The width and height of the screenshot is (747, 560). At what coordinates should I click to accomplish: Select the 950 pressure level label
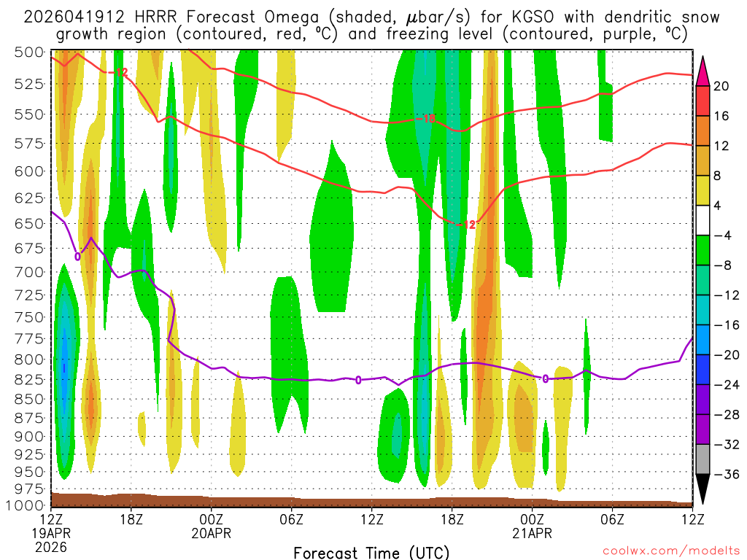coord(29,472)
